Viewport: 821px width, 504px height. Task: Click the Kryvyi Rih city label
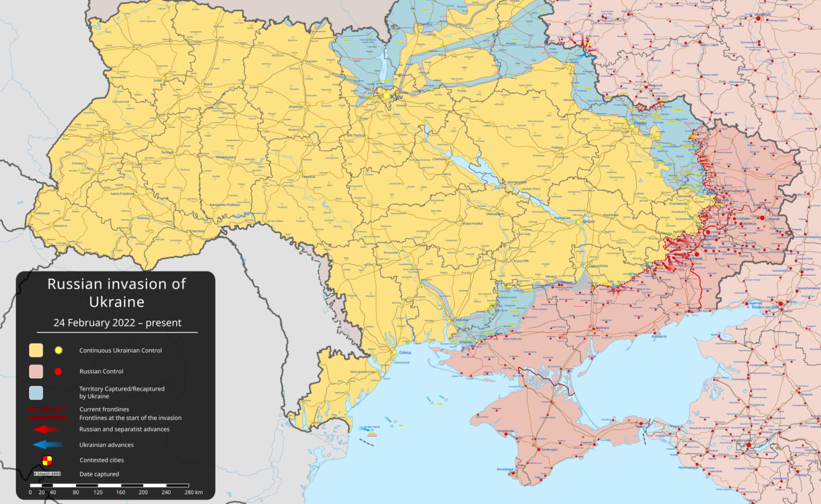click(x=521, y=261)
